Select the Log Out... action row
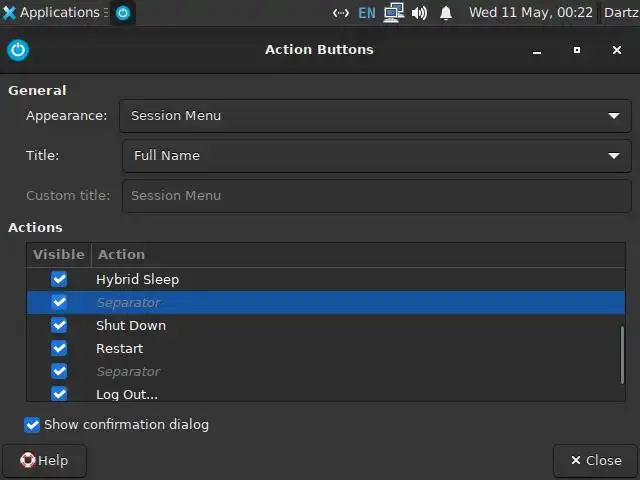Viewport: 640px width, 480px height. [300, 394]
